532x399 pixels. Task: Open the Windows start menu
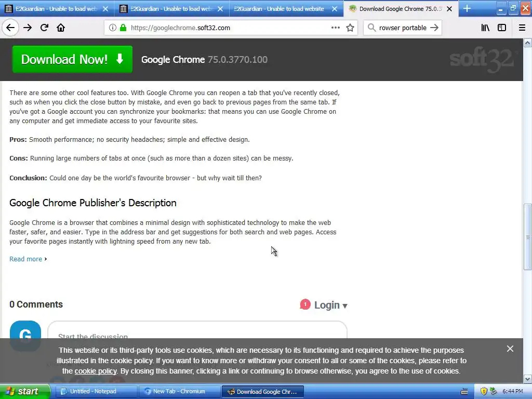coord(25,391)
